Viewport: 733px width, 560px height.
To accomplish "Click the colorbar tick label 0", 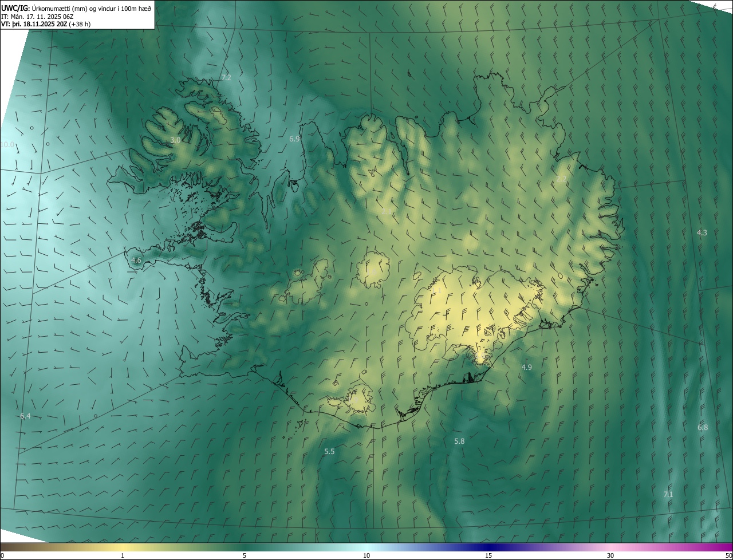I will (2, 555).
